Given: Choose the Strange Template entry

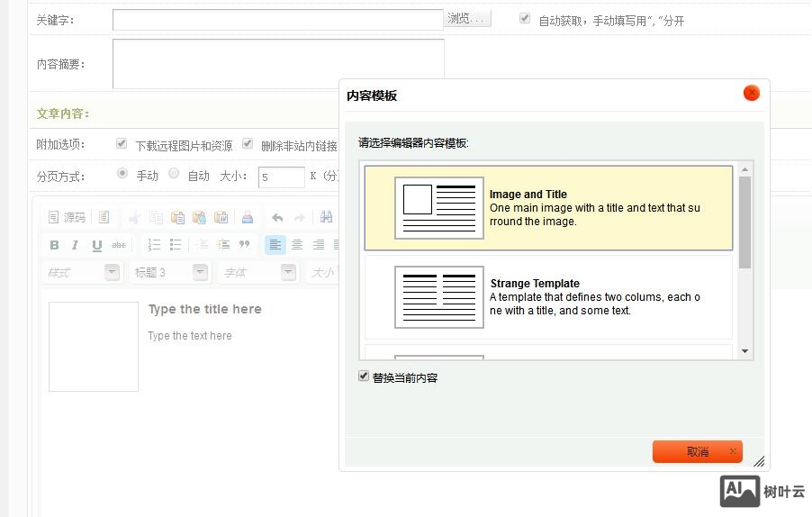Looking at the screenshot, I should [x=548, y=296].
